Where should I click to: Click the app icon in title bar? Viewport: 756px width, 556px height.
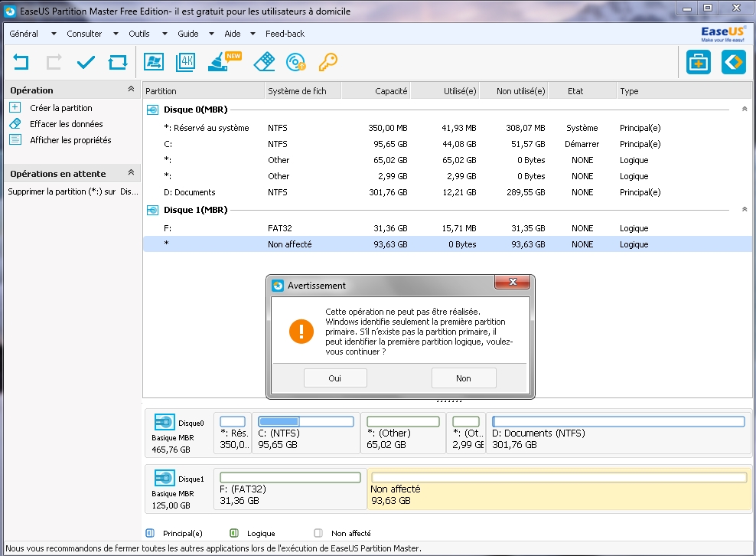(10, 11)
